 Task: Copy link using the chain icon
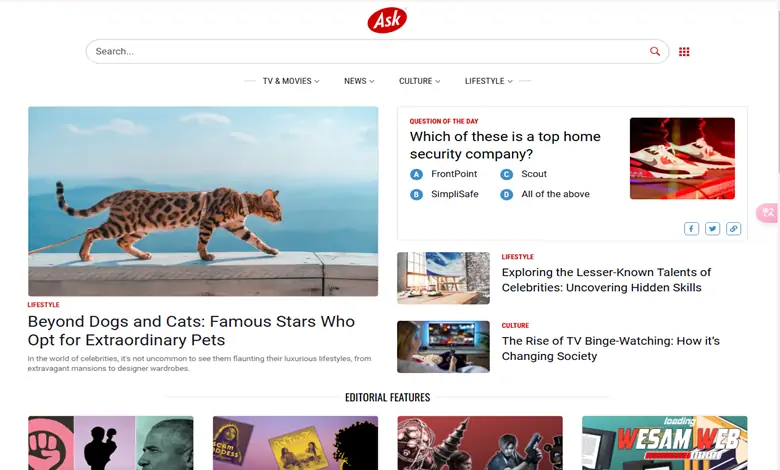(x=733, y=228)
